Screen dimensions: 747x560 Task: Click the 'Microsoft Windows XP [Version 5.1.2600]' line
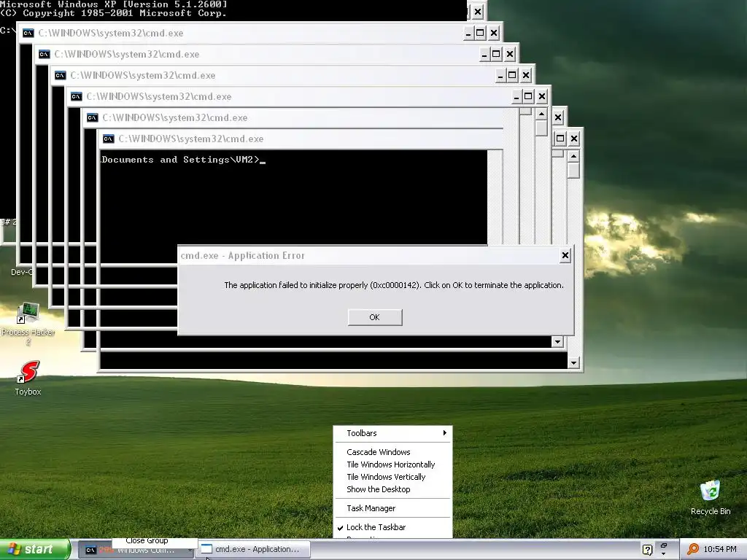(114, 4)
